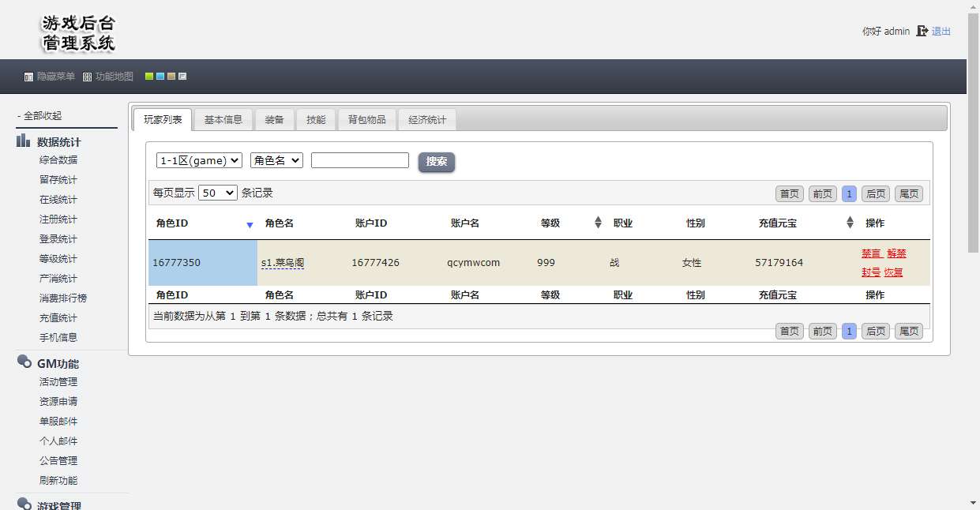Open the 角色名 search type dropdown
Image resolution: width=980 pixels, height=510 pixels.
pyautogui.click(x=276, y=160)
